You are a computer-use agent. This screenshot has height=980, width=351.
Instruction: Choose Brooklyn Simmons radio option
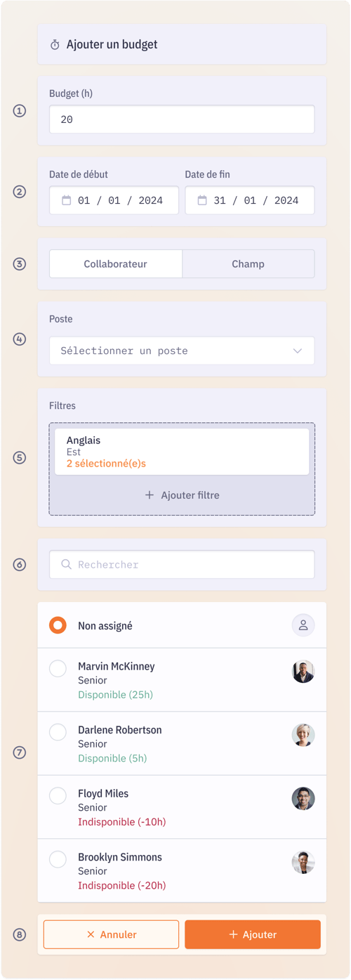tap(58, 859)
